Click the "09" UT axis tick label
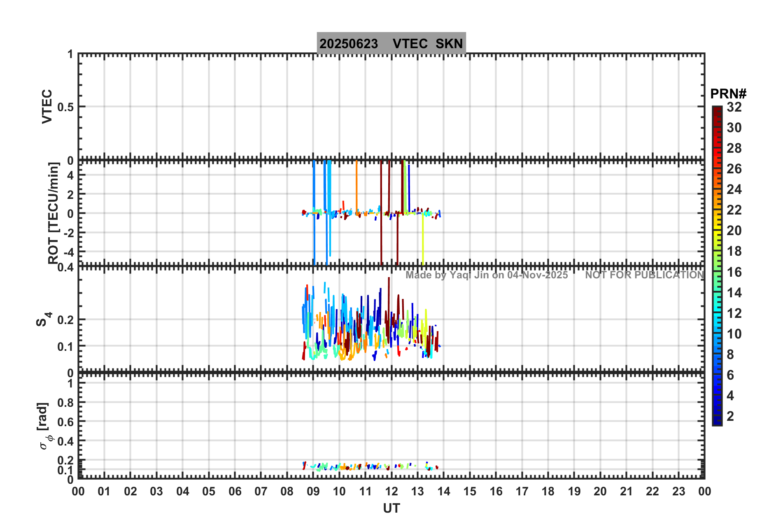Viewport: 783px width, 532px height. click(313, 491)
